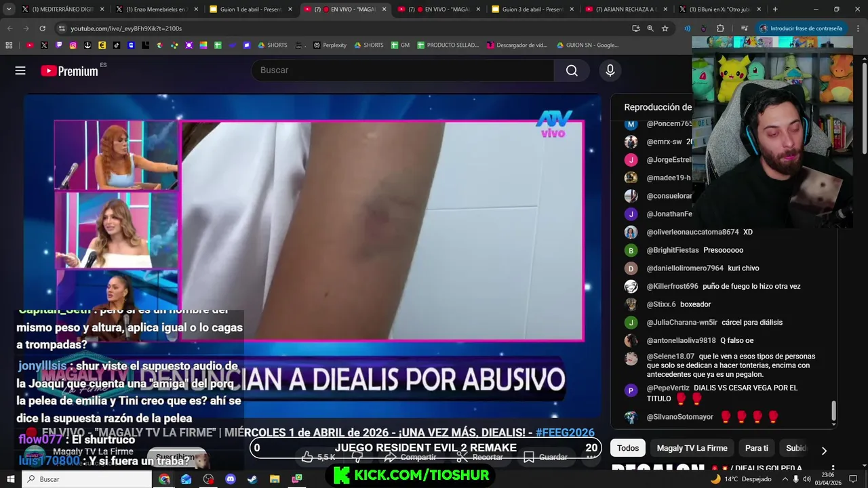Open the YouTube bookmark icon in bookmarks bar

(30, 45)
